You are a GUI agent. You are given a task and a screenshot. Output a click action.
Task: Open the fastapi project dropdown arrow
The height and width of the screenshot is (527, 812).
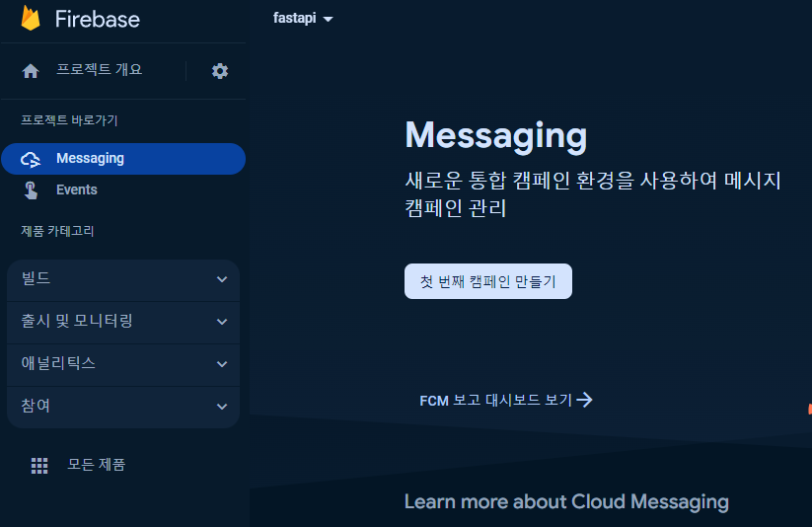click(328, 19)
